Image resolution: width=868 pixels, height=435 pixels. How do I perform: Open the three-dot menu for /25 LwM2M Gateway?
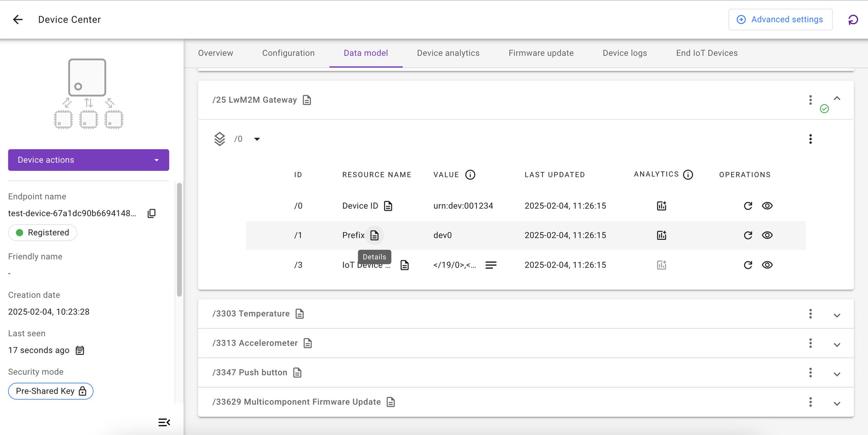(810, 100)
